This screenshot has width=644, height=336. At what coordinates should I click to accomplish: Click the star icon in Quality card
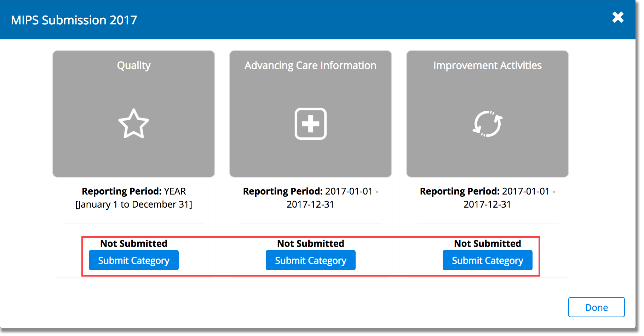(x=133, y=123)
